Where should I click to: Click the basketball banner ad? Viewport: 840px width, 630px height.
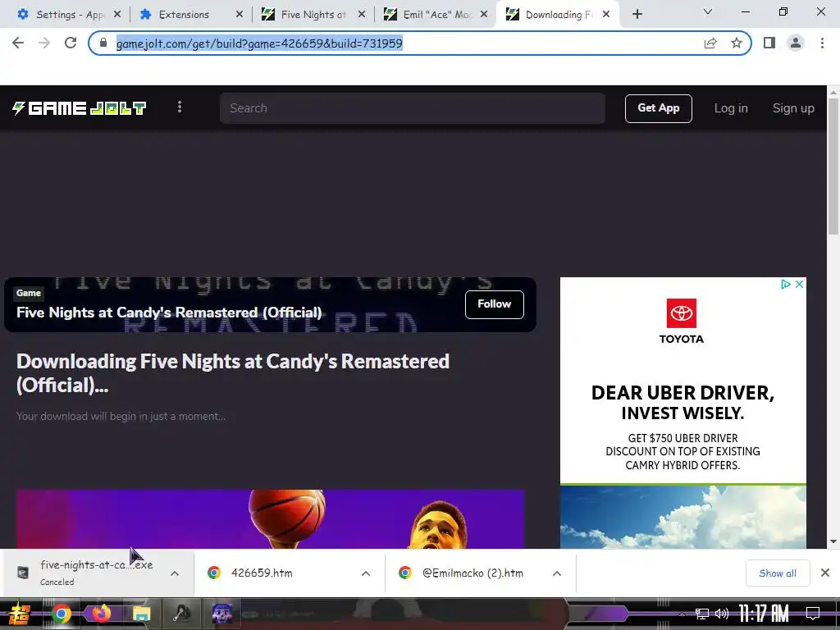click(x=270, y=518)
